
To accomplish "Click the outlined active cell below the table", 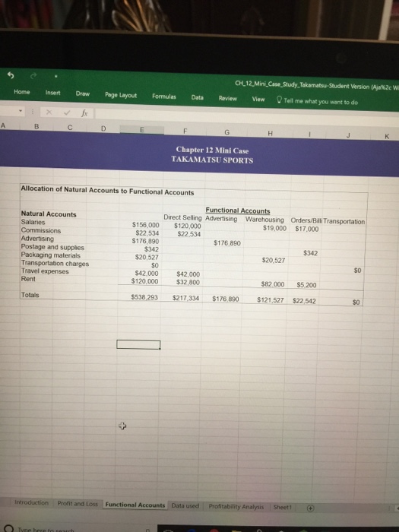I will (x=138, y=345).
